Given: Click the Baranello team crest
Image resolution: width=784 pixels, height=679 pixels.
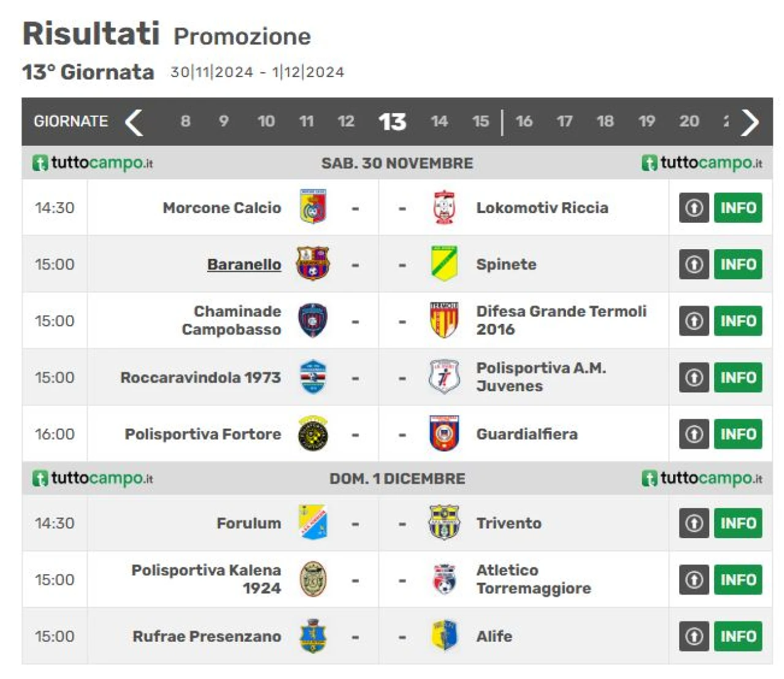Looking at the screenshot, I should tap(313, 264).
